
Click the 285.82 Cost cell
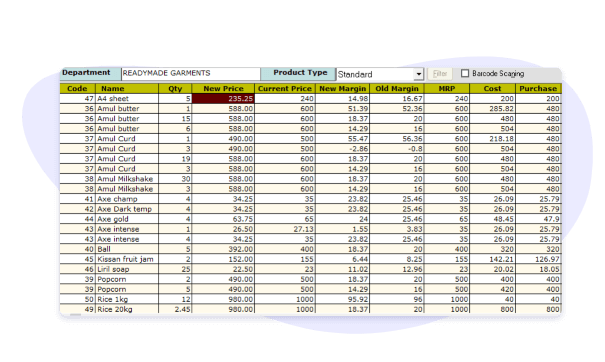[x=493, y=109]
